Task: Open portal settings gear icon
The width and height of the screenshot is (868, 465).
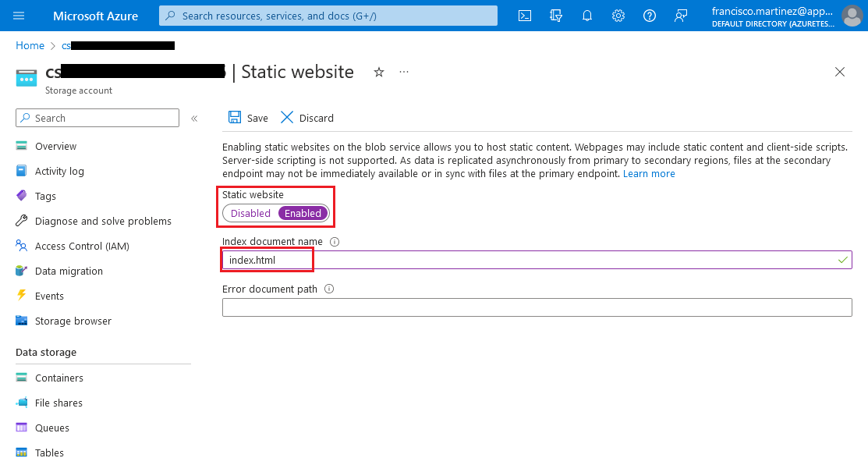Action: 618,16
